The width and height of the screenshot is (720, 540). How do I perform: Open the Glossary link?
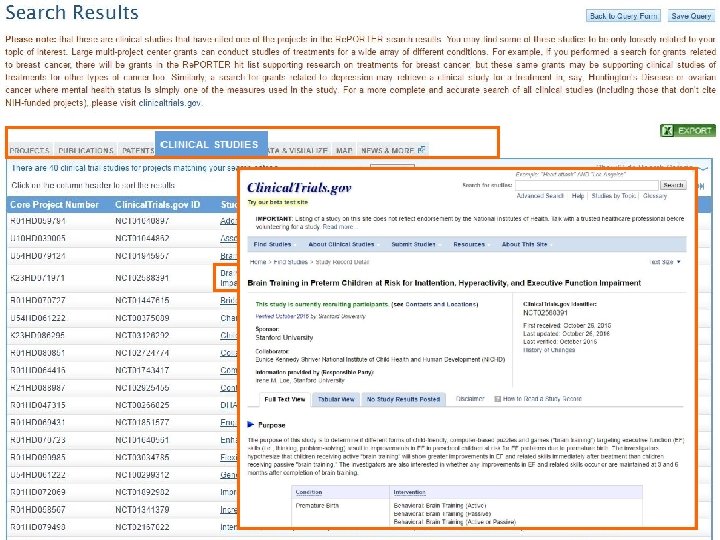point(655,196)
